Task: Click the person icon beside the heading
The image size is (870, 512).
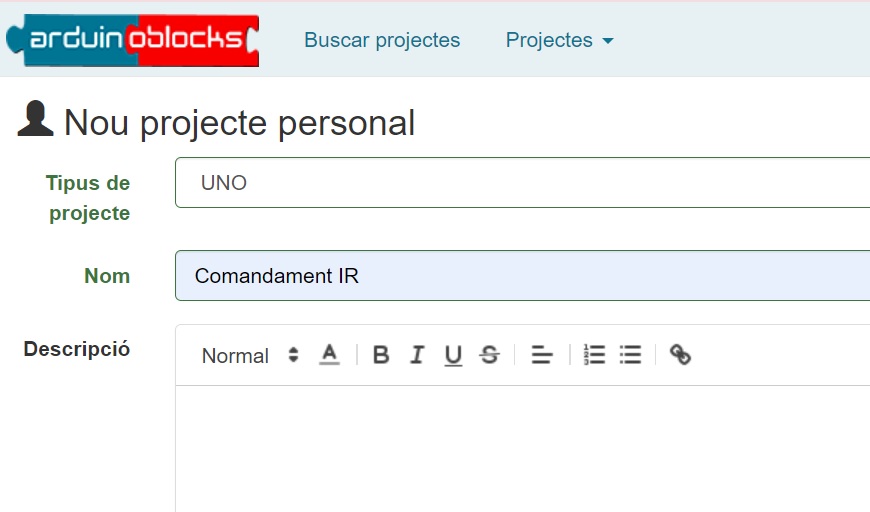Action: click(x=35, y=120)
